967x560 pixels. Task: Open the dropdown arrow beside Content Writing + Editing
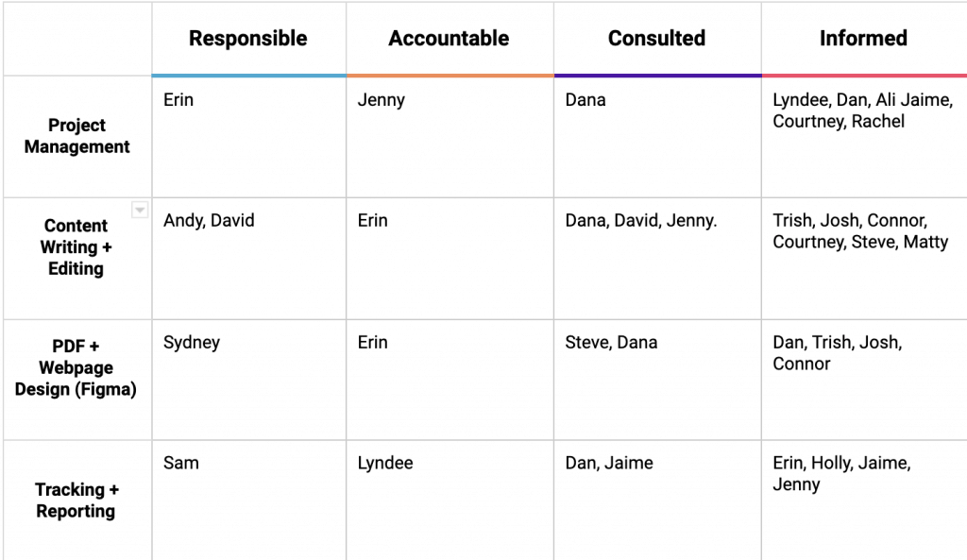pos(140,210)
